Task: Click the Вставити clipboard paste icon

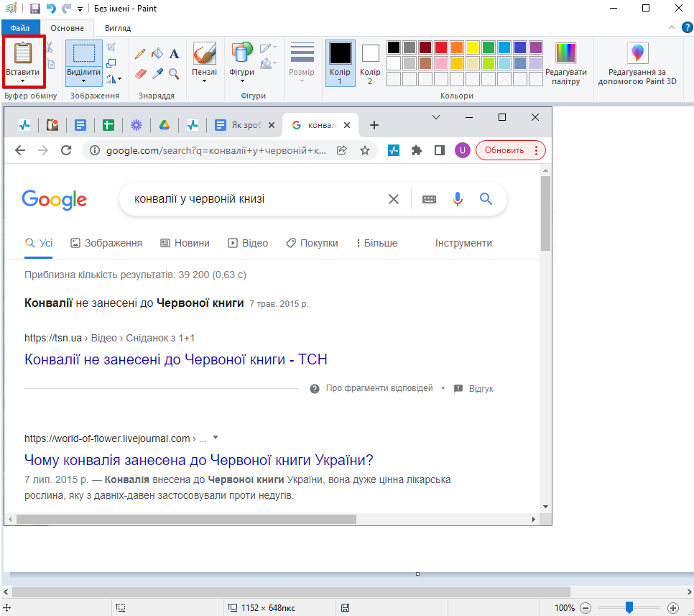Action: [23, 53]
